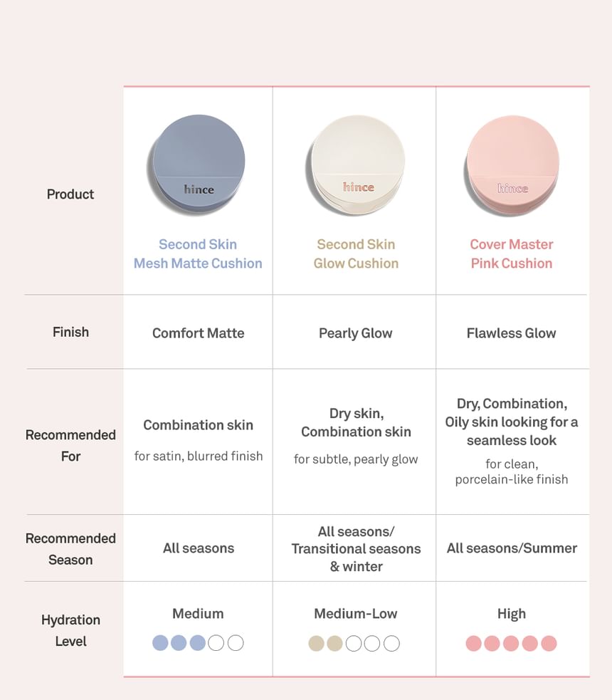Click first blue hydration dot under Medium
The image size is (612, 700).
[160, 643]
